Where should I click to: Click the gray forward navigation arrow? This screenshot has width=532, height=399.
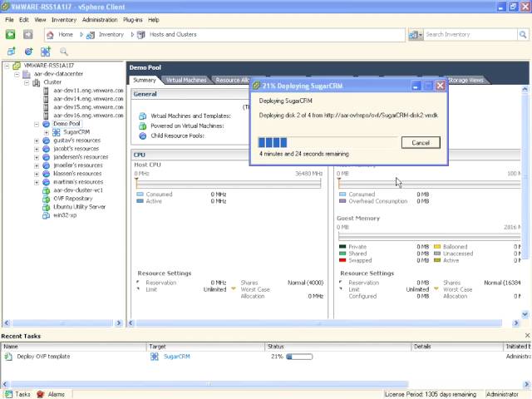(x=27, y=34)
